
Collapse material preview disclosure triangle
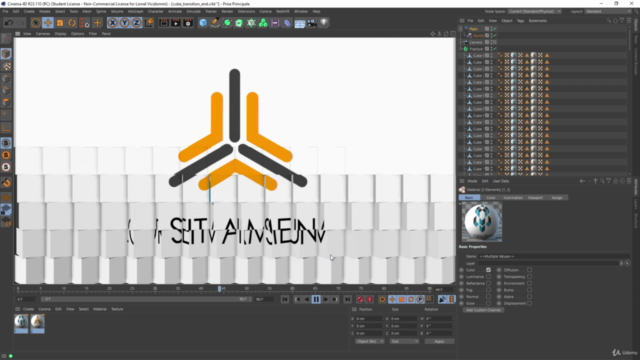click(460, 204)
